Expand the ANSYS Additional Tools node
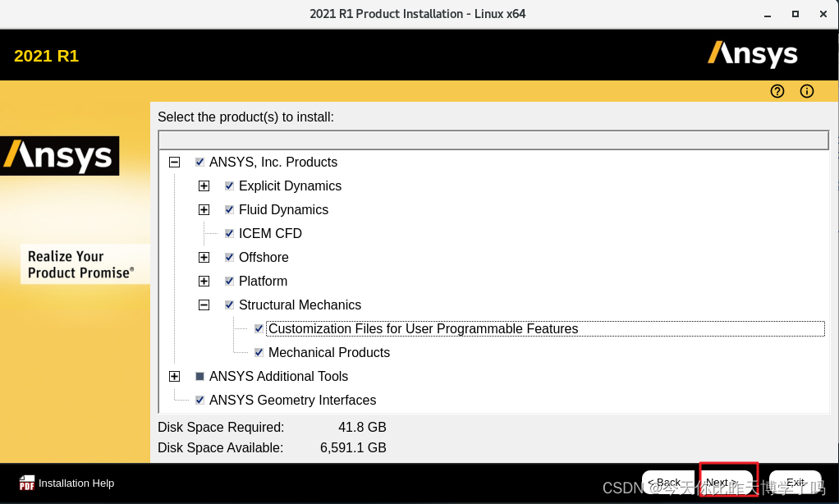Screen dimensions: 839x504 click(174, 377)
